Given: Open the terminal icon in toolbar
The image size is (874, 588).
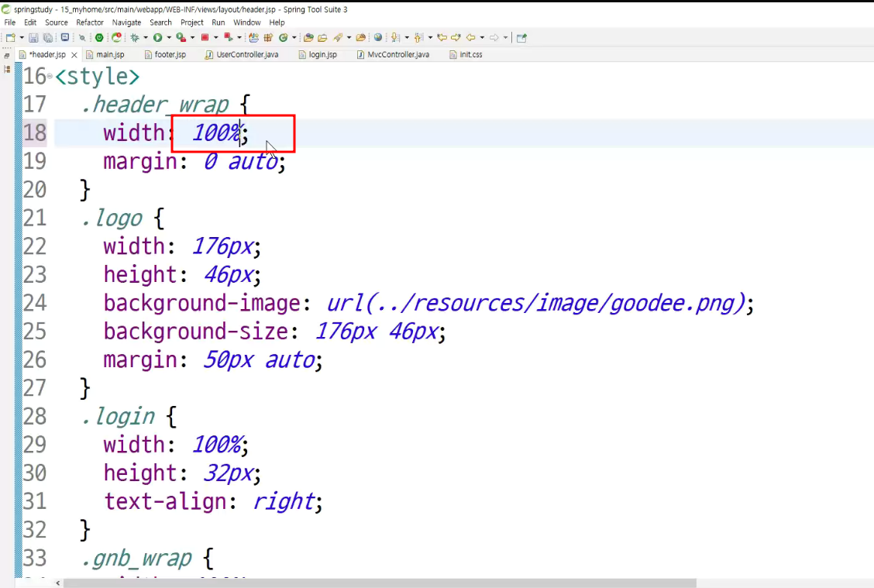Looking at the screenshot, I should (x=64, y=37).
